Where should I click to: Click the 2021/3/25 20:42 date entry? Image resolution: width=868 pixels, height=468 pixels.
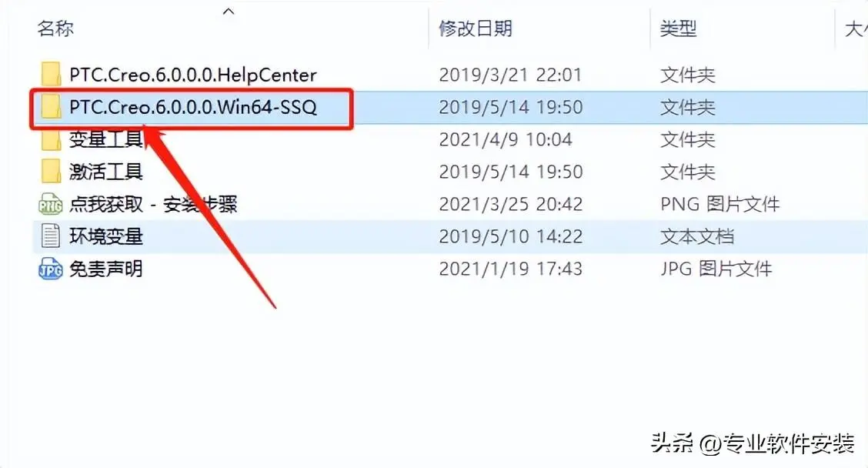pos(511,204)
